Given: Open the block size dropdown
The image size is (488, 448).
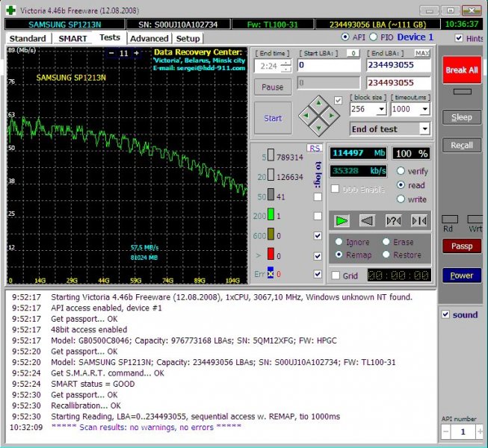Looking at the screenshot, I should pos(381,109).
